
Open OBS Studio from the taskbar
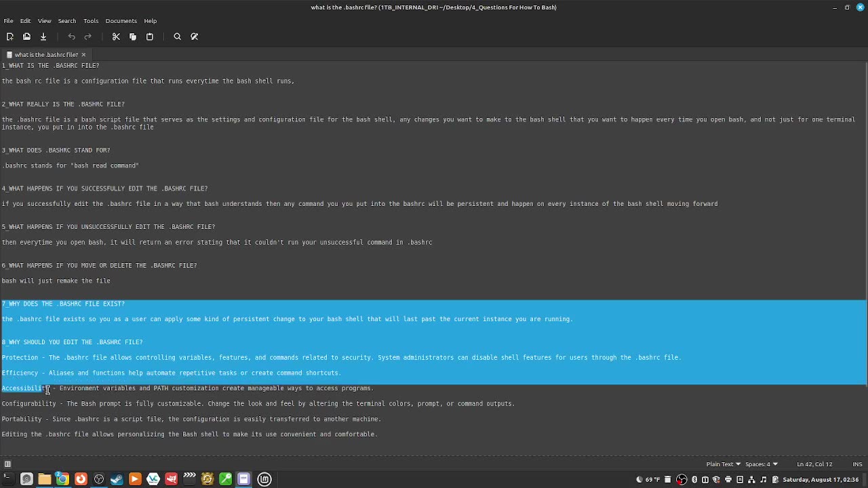pos(99,479)
